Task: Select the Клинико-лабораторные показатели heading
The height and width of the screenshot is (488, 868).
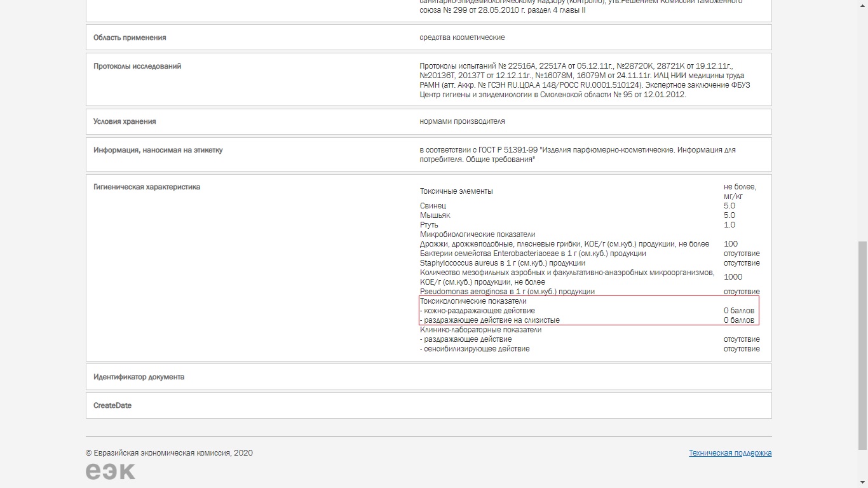Action: tap(480, 330)
